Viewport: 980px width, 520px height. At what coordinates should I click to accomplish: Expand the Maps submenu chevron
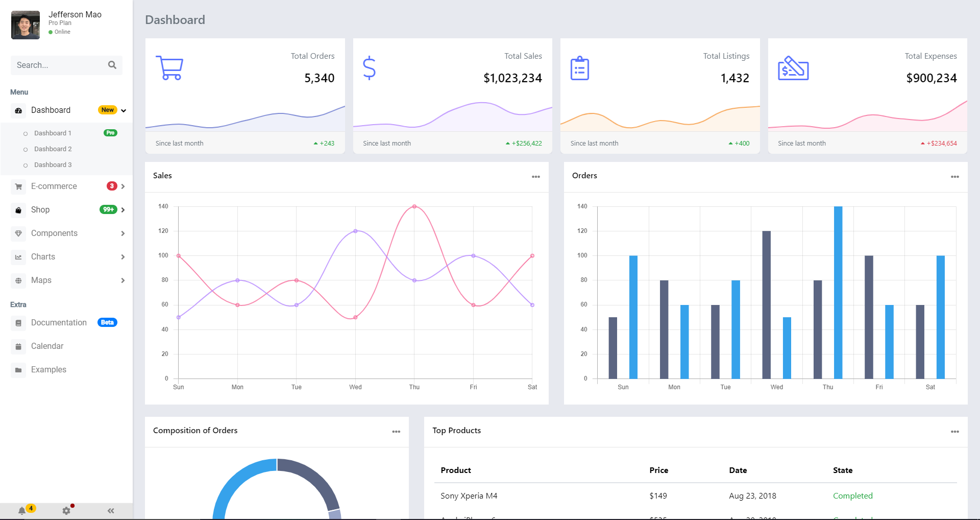pos(123,280)
